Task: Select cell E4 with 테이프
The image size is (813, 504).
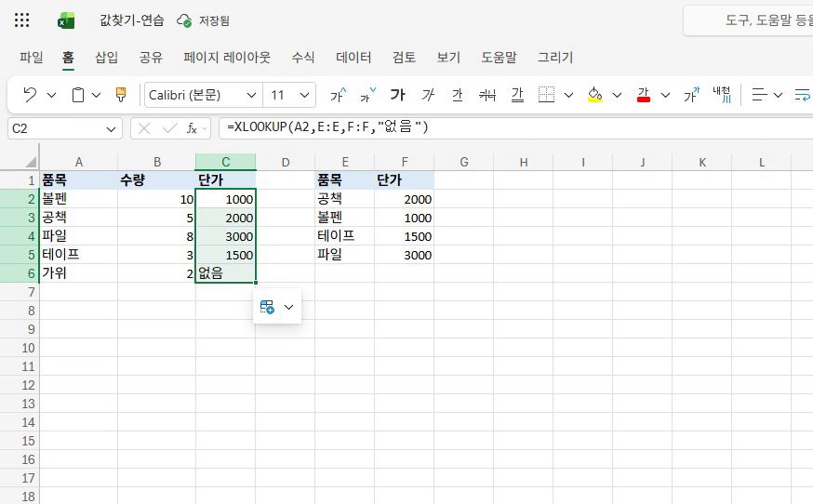Action: click(345, 236)
